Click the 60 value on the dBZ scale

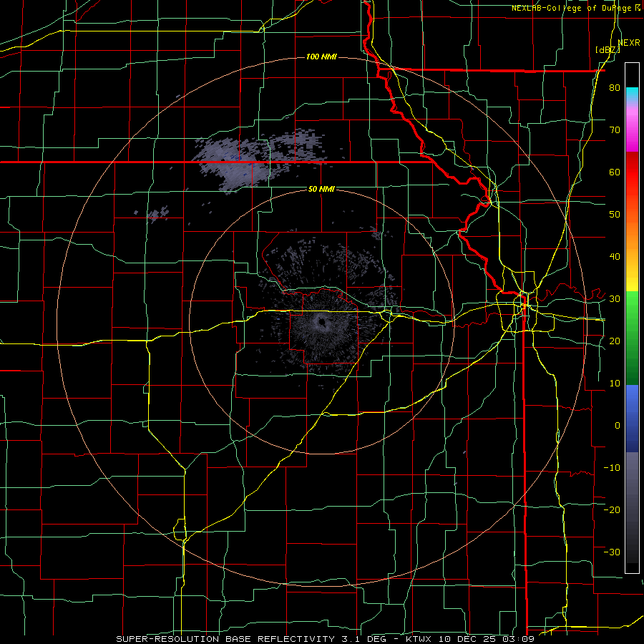[x=615, y=172]
